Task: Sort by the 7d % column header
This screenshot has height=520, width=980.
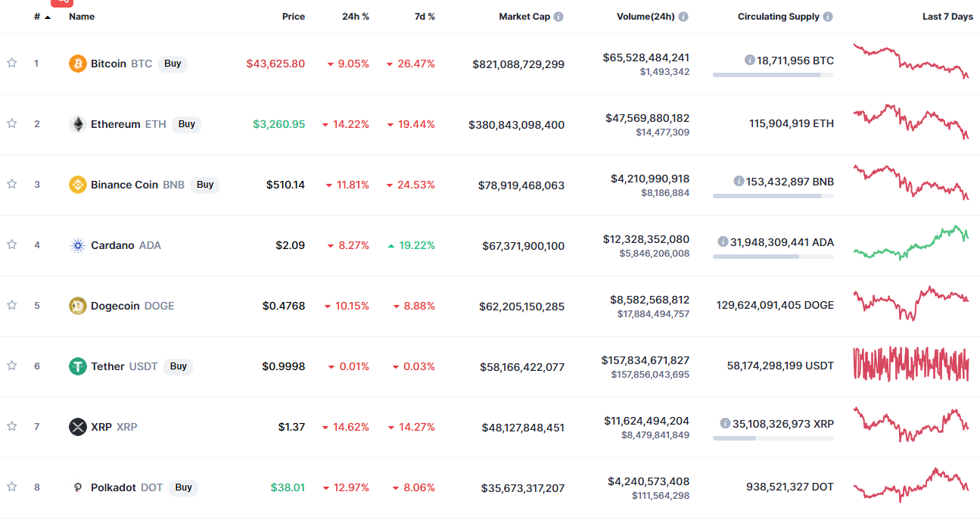Action: point(425,17)
